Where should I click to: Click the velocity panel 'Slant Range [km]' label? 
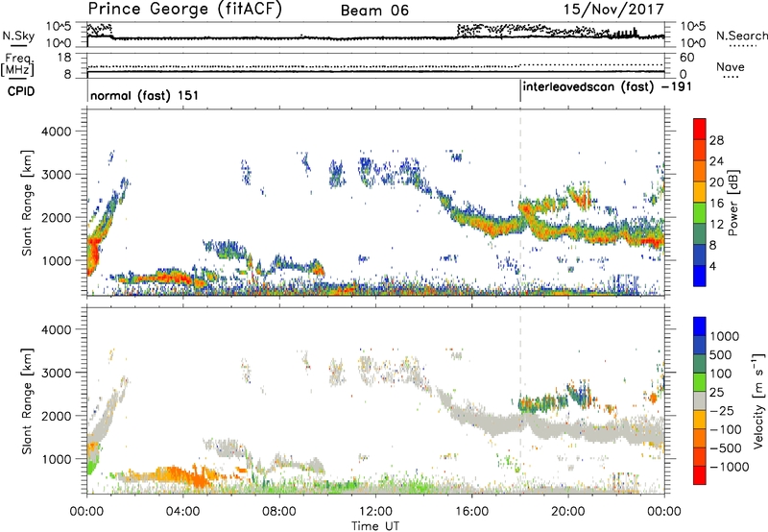(x=27, y=400)
